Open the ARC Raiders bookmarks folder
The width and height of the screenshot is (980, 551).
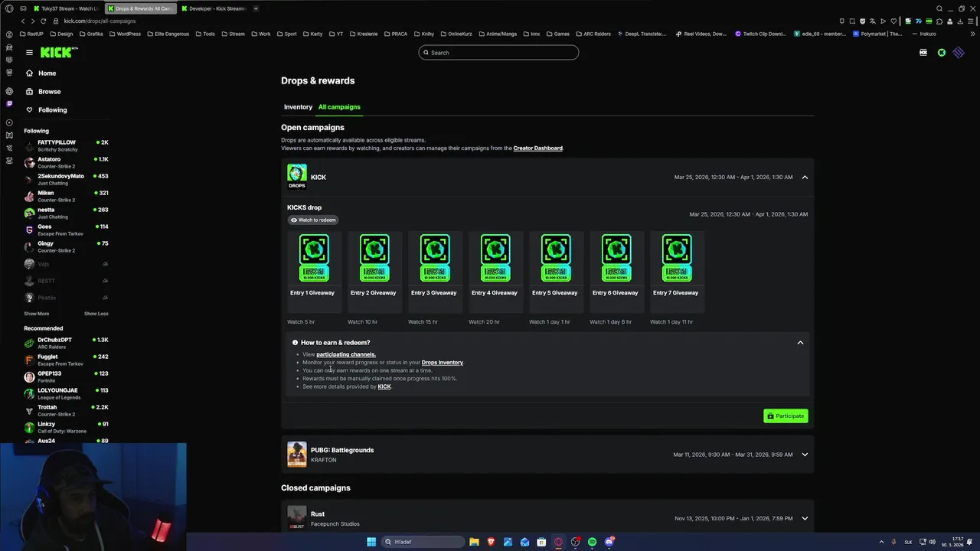click(593, 34)
